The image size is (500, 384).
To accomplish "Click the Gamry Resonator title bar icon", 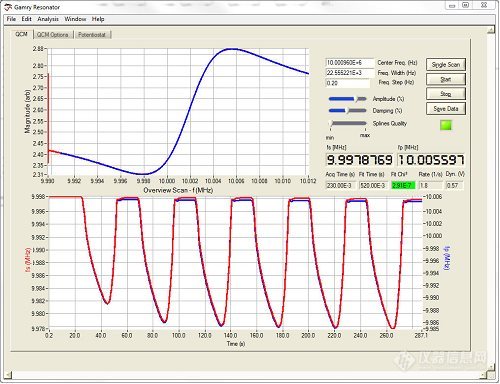I will [x=8, y=7].
